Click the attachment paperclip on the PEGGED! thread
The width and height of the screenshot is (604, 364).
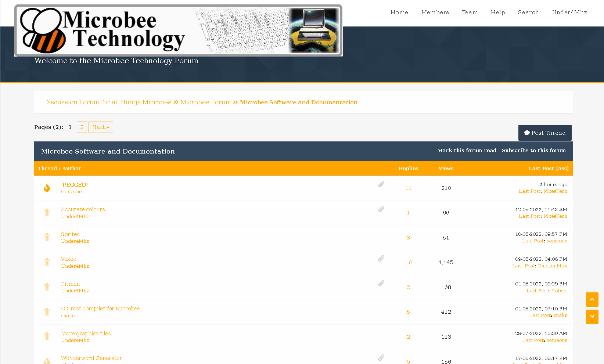coord(381,184)
